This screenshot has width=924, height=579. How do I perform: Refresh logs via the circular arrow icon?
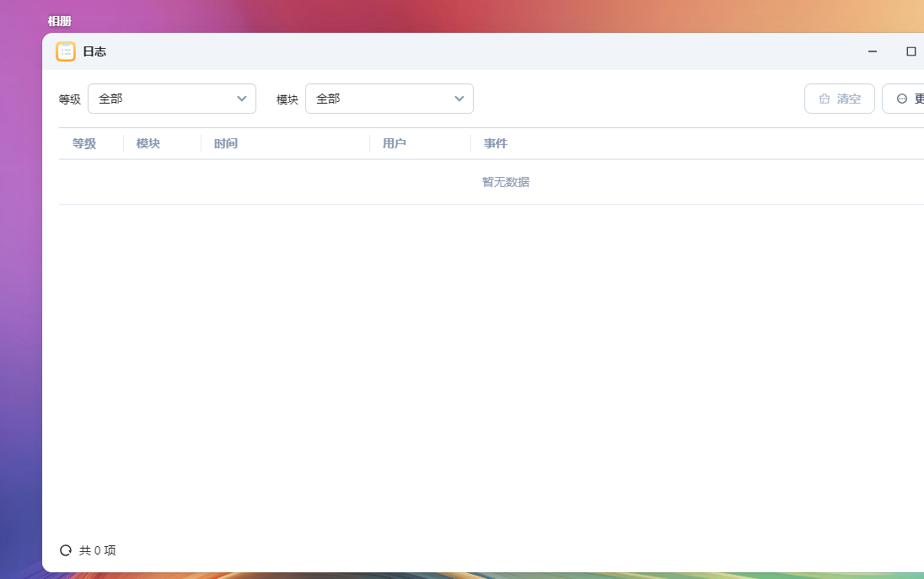point(66,550)
